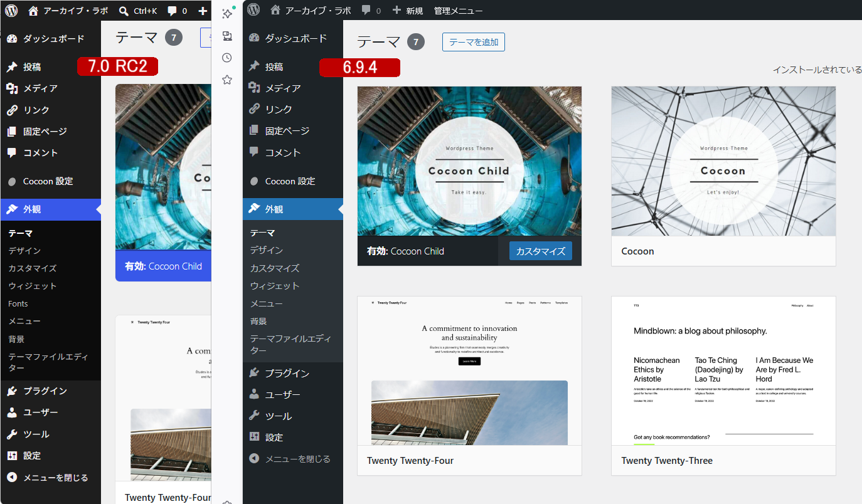Click the プラグイン plug icon in 7.0 RC2 window
This screenshot has height=504, width=862.
click(x=11, y=391)
